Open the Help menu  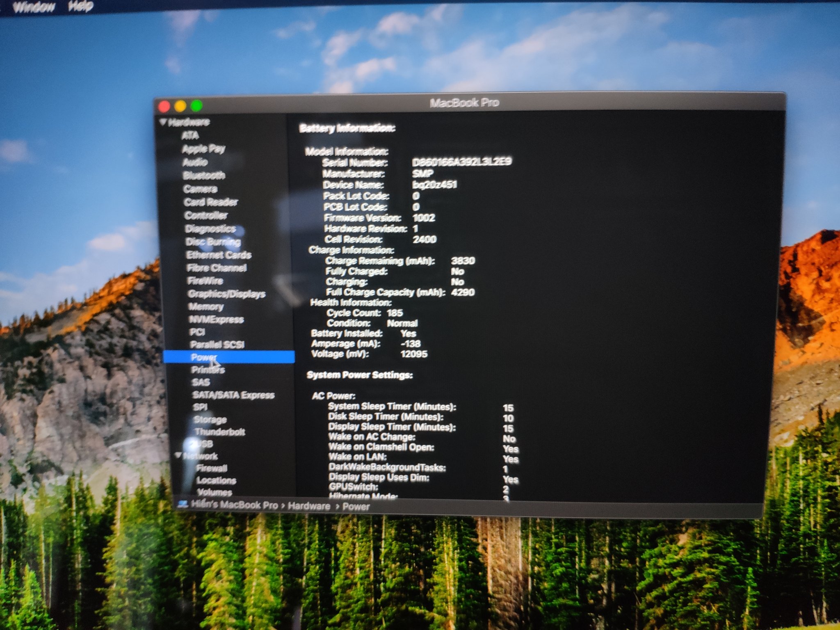(80, 6)
